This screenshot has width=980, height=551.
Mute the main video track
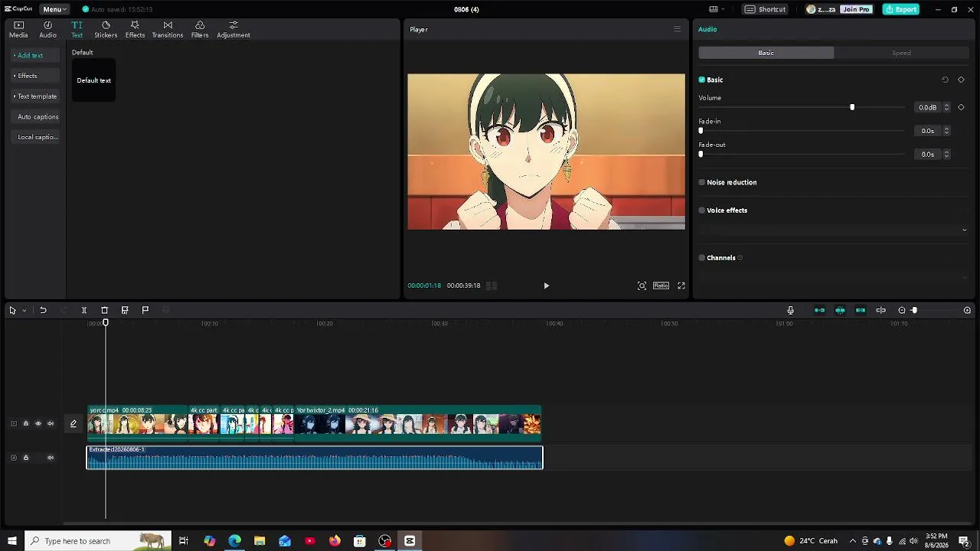click(51, 423)
